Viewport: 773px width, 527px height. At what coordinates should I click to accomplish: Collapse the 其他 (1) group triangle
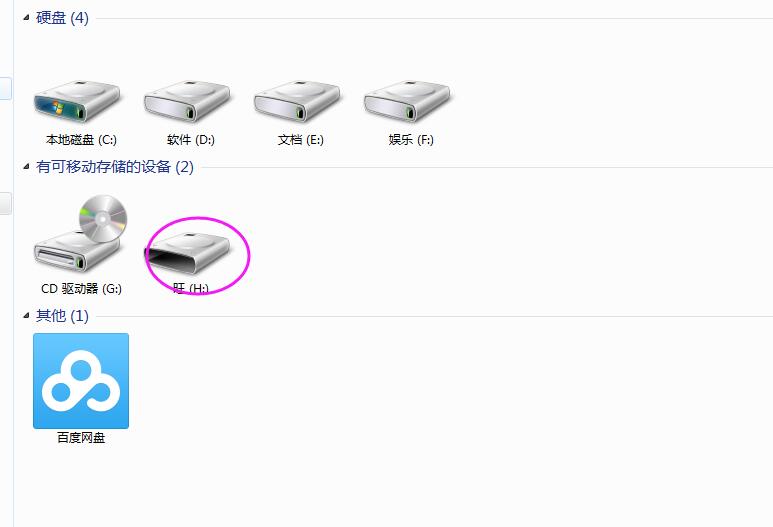click(26, 316)
